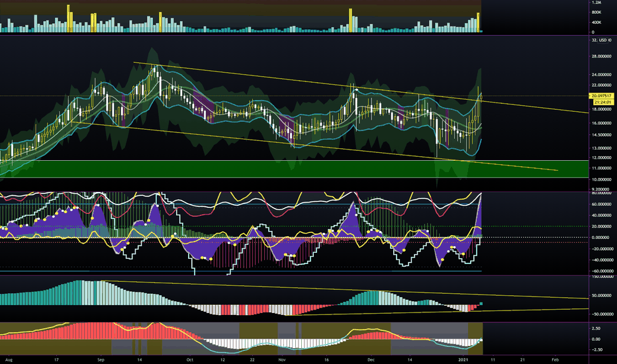This screenshot has height=364, width=617.
Task: Click the Feb label on time axis
Action: click(x=555, y=359)
